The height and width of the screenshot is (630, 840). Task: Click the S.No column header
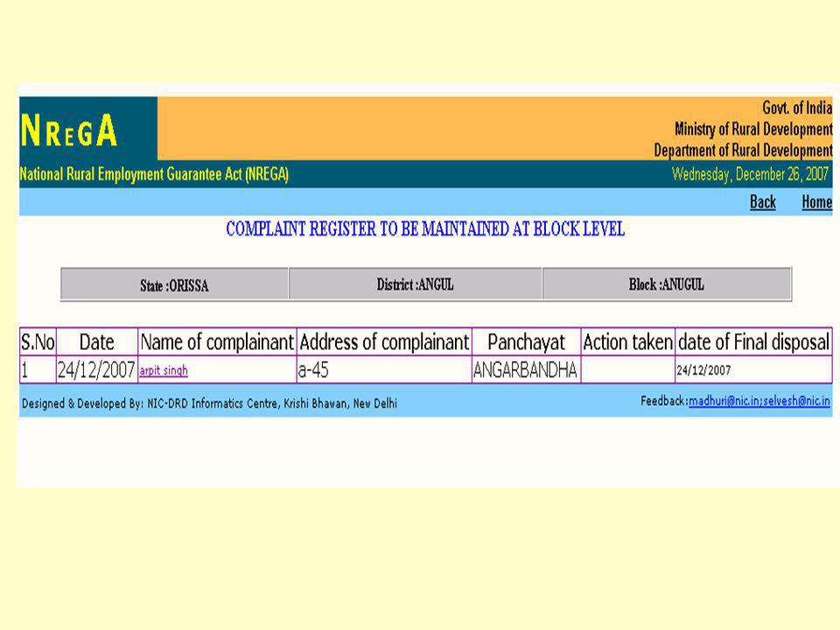pos(38,342)
